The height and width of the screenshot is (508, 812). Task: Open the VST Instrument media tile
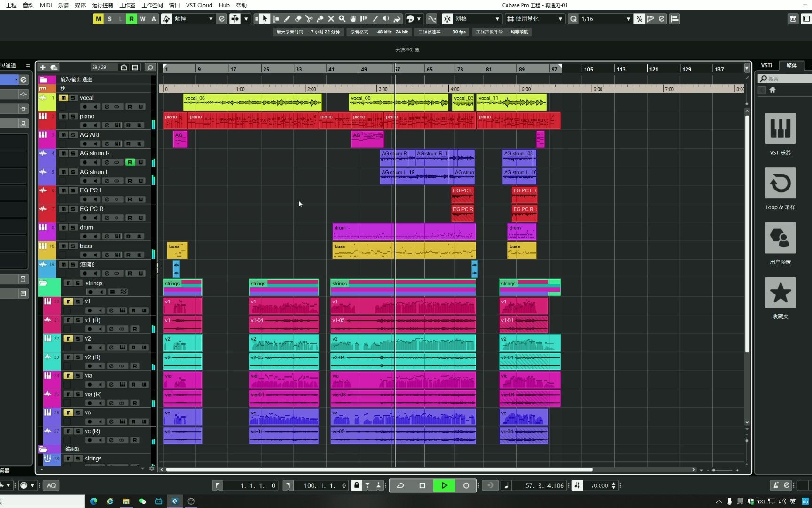tap(780, 128)
